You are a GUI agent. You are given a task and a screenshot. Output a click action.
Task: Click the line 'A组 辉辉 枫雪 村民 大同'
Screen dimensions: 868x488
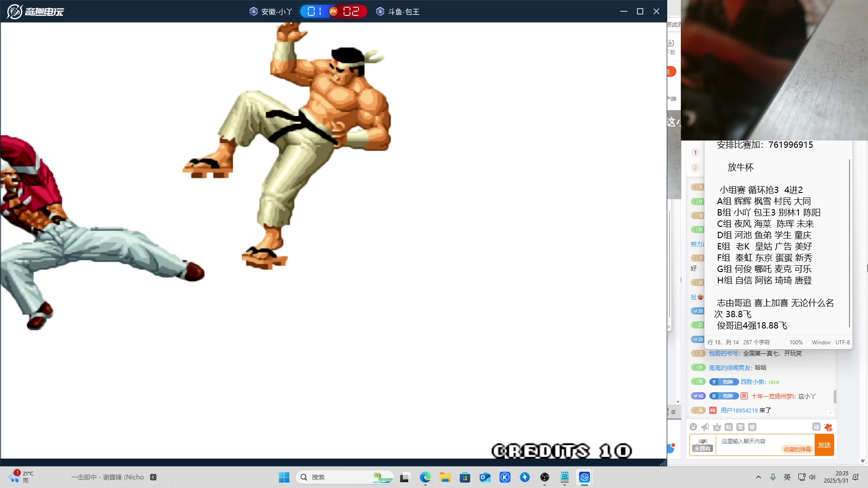pos(764,201)
